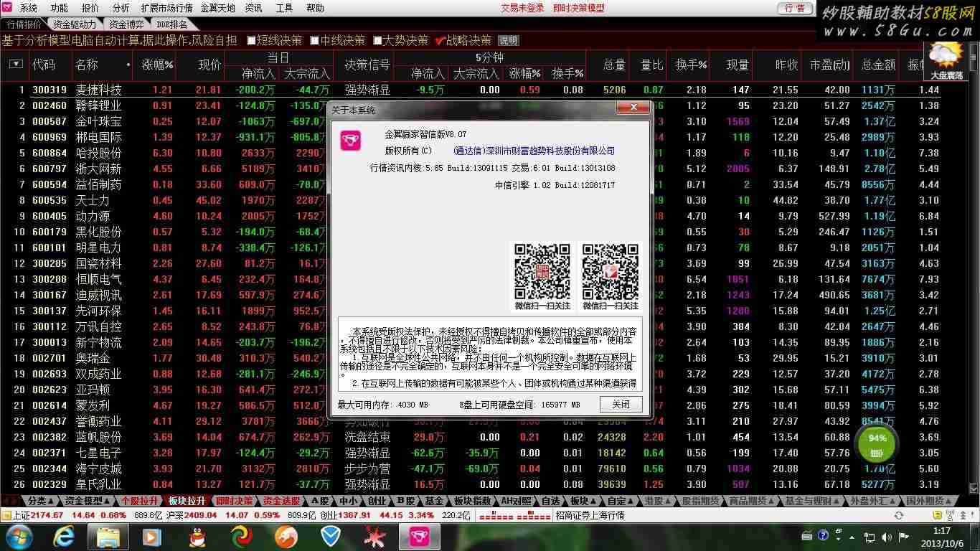Open the QQ penguin taskbar icon
The image size is (980, 551).
click(197, 536)
